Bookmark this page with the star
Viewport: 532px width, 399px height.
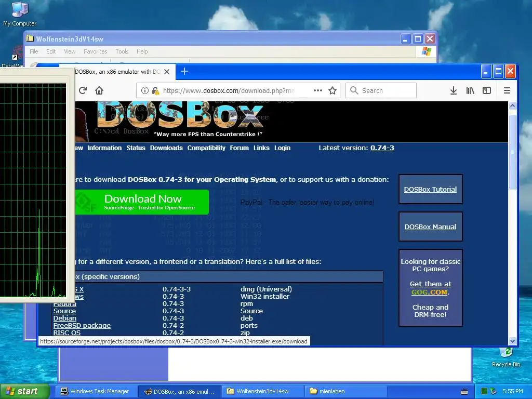point(332,90)
